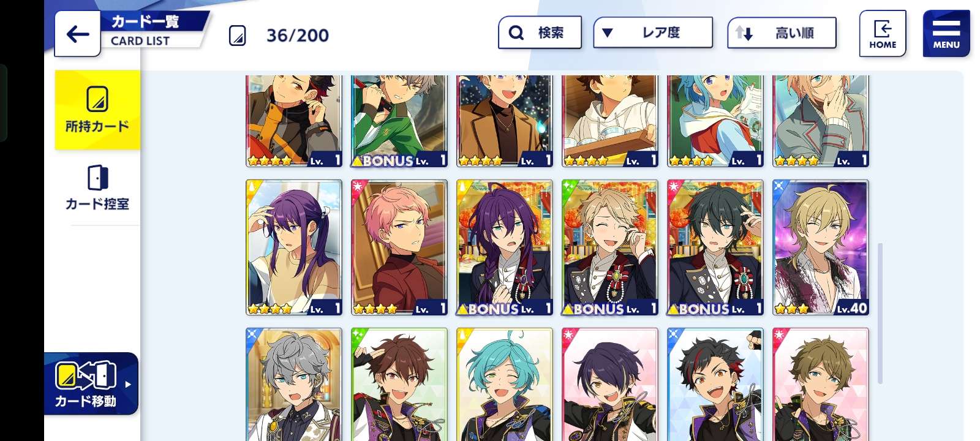Toggle the 高い順 sort order
980x441 pixels.
pyautogui.click(x=782, y=32)
